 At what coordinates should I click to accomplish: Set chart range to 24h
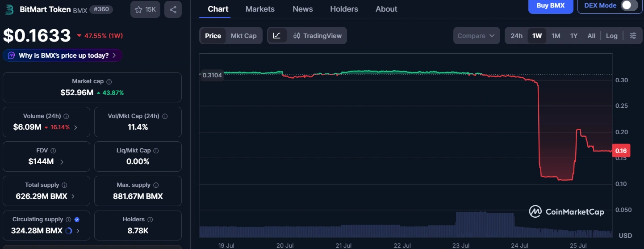pos(517,36)
